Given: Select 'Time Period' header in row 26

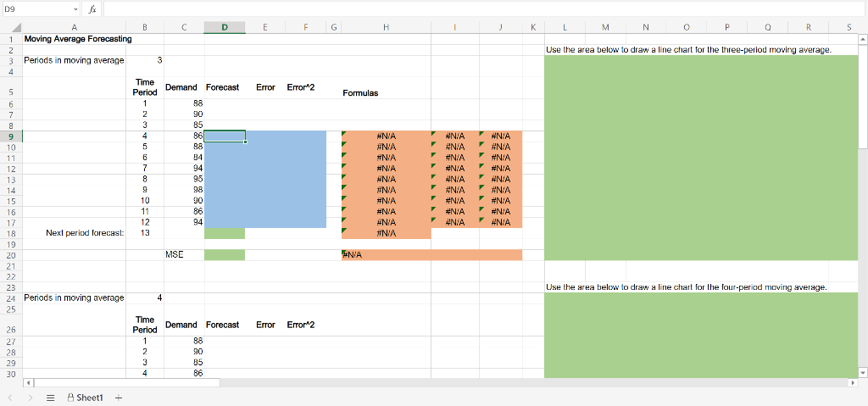Looking at the screenshot, I should pos(145,325).
